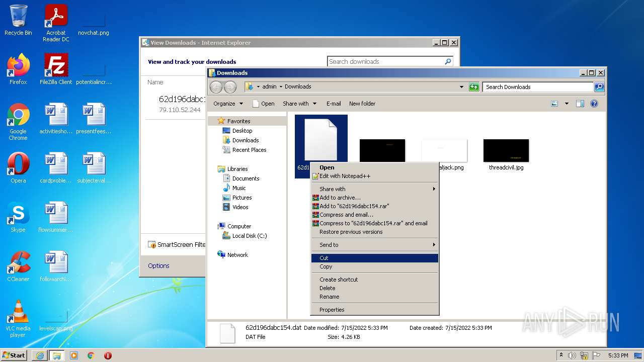Open Google Chrome desktop shortcut
This screenshot has height=362, width=644.
point(18,122)
